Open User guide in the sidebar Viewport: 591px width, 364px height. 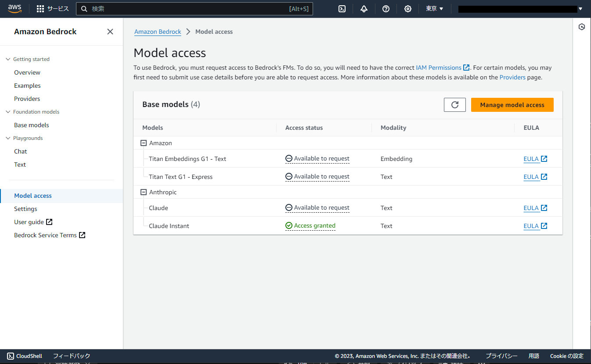(29, 222)
